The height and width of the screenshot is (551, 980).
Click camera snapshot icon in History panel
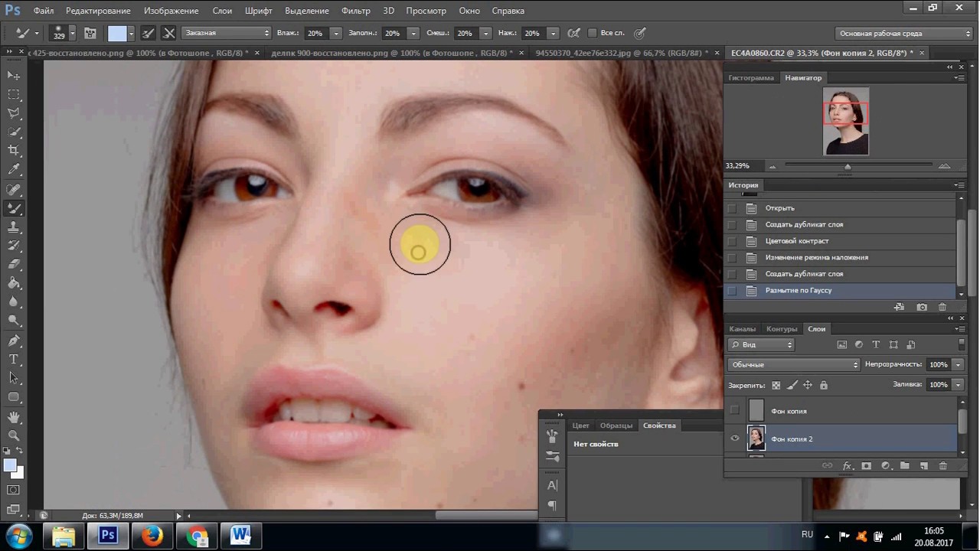point(922,307)
